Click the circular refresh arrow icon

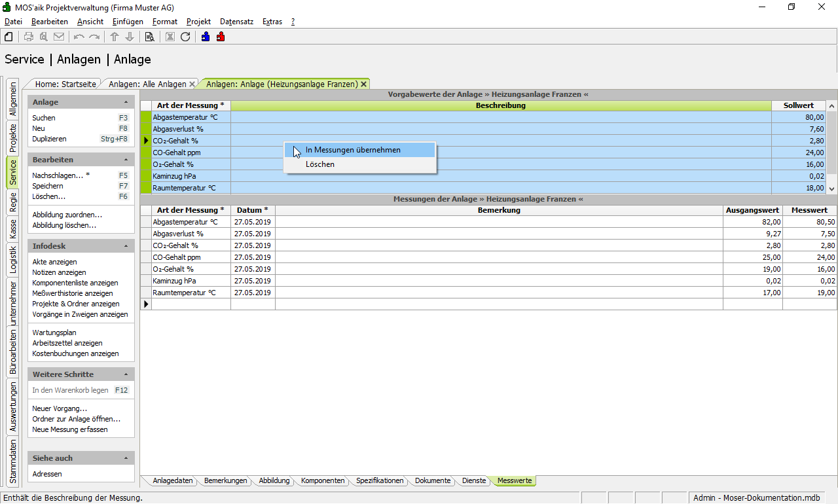pyautogui.click(x=185, y=37)
